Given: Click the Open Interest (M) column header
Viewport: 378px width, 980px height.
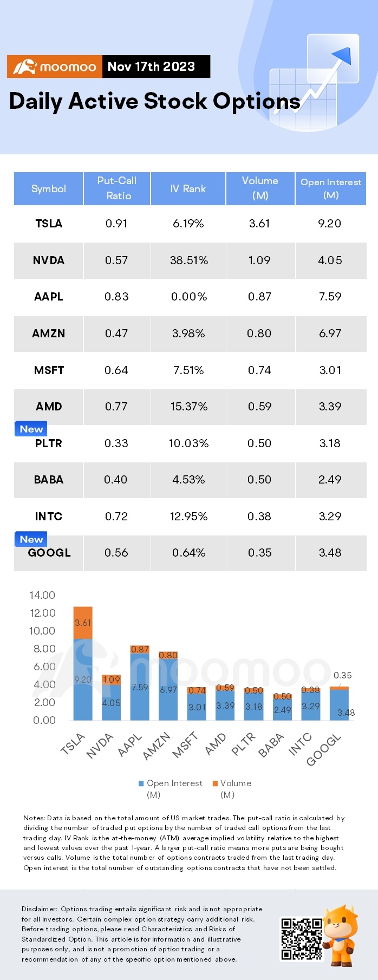Looking at the screenshot, I should point(330,188).
